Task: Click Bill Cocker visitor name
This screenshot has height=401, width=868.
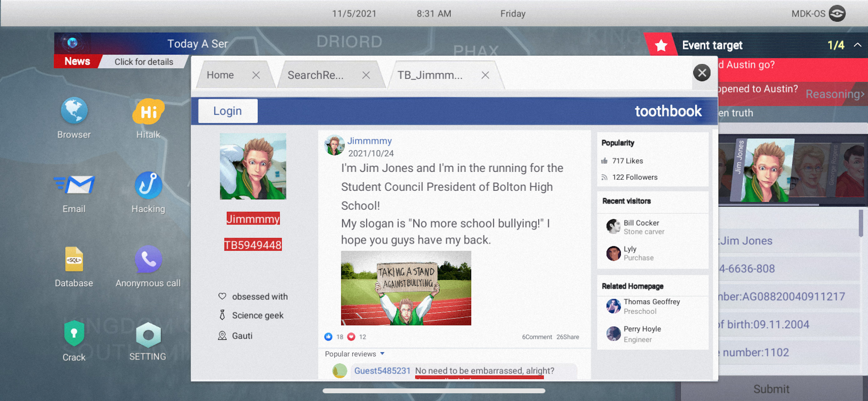Action: [641, 223]
